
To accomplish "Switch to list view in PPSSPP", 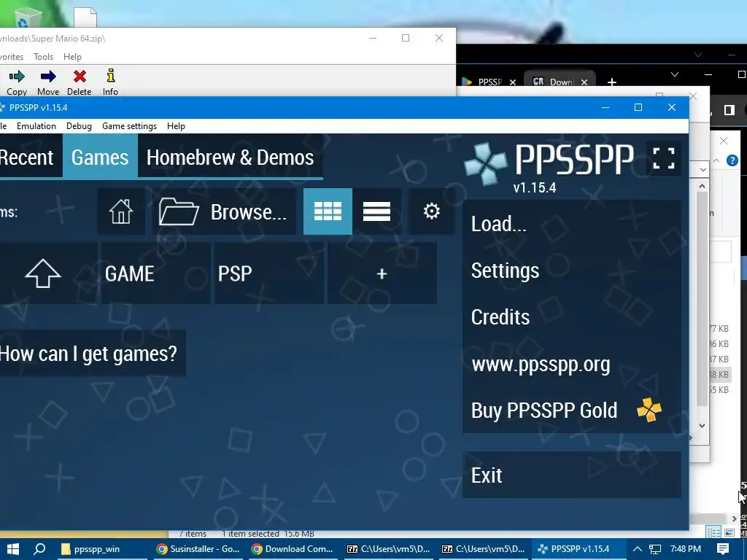I will point(376,211).
